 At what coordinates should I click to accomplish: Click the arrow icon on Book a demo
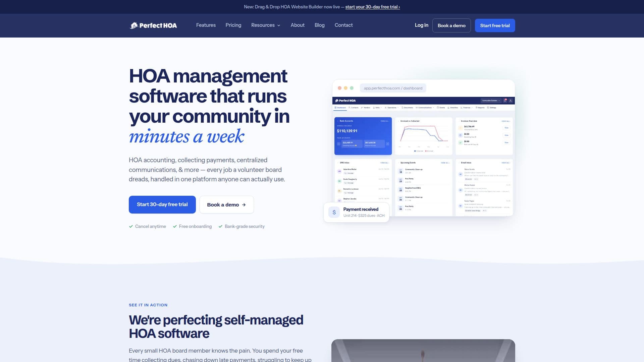(244, 205)
